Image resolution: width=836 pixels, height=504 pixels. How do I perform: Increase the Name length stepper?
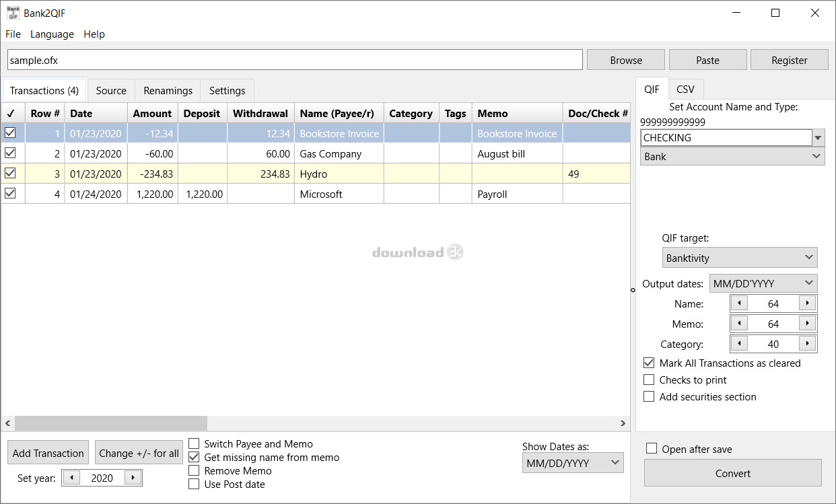coord(807,303)
